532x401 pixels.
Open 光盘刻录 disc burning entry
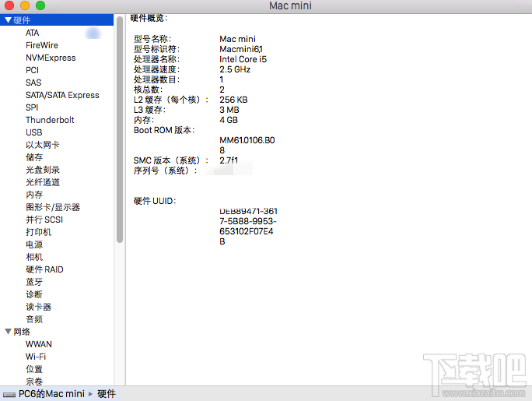43,170
